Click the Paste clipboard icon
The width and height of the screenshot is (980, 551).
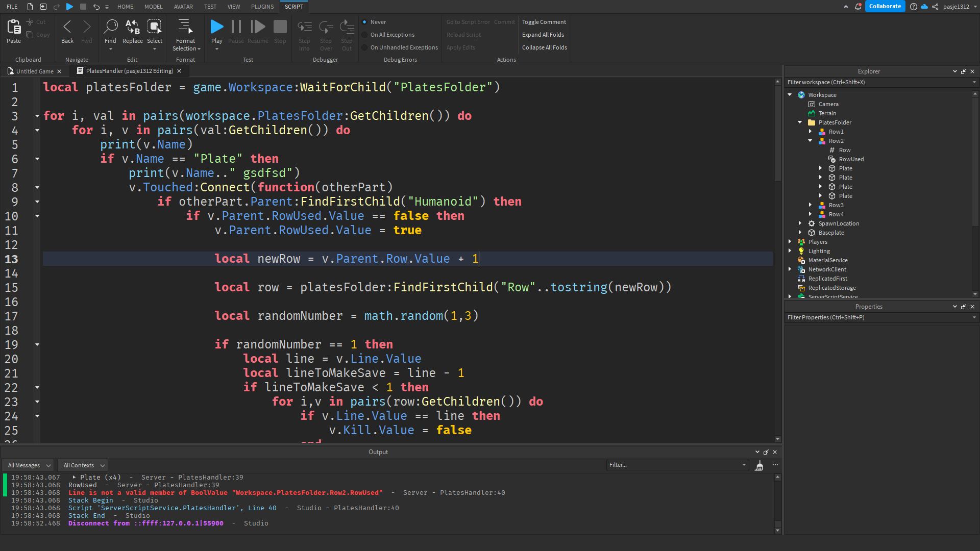(14, 27)
